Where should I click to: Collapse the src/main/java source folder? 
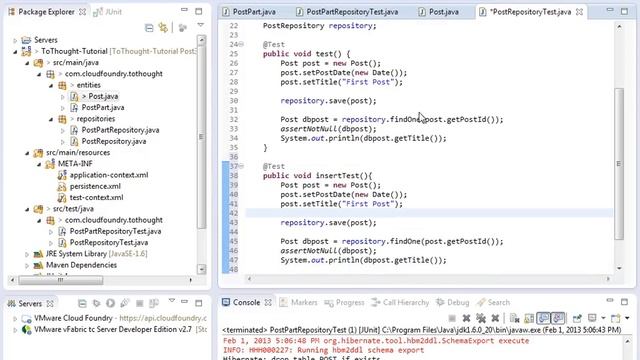[27, 63]
